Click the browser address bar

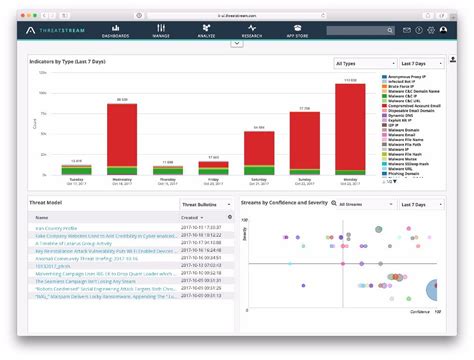pyautogui.click(x=237, y=15)
